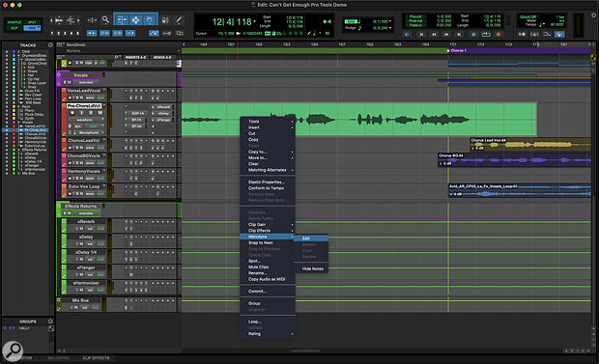This screenshot has width=599, height=364.
Task: Toggle Grid edit mode
Action: pyautogui.click(x=32, y=28)
